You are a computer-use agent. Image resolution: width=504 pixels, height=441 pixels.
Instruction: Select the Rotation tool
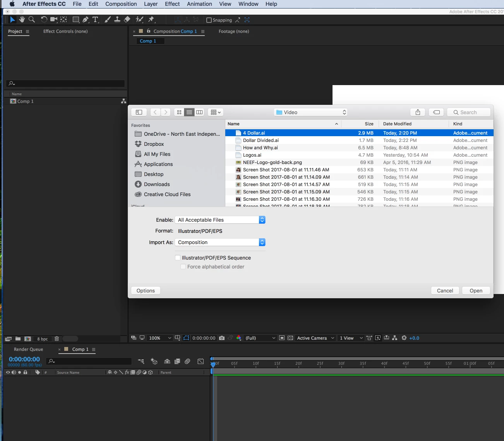pos(44,19)
